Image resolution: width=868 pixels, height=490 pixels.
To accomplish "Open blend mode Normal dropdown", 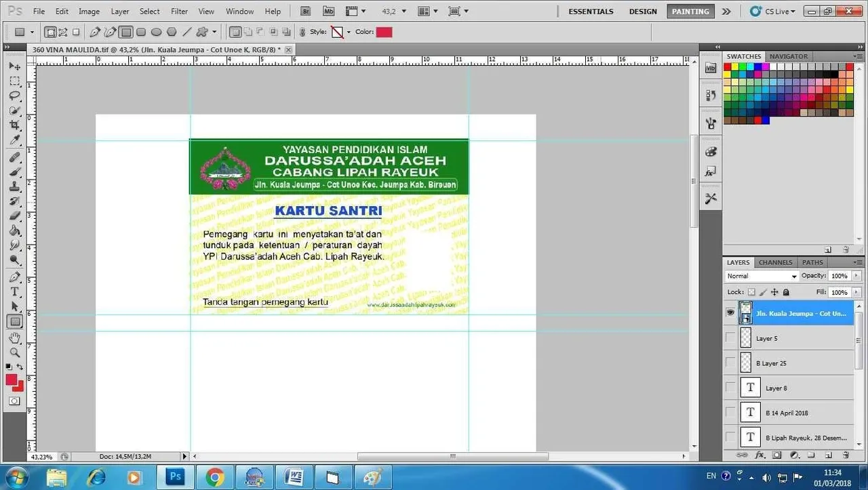I will 762,277.
